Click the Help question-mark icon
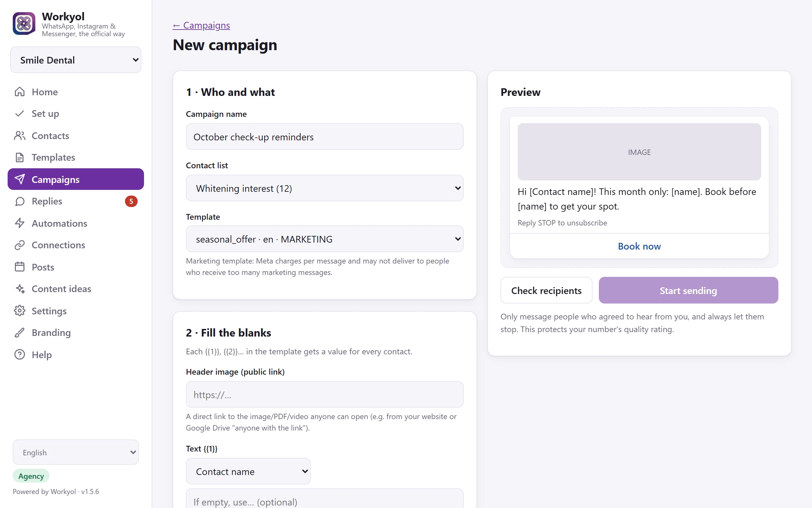Screen dimensions: 812x508 pyautogui.click(x=20, y=354)
